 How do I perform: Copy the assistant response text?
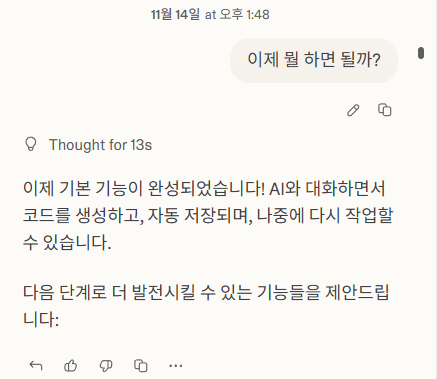pyautogui.click(x=141, y=366)
